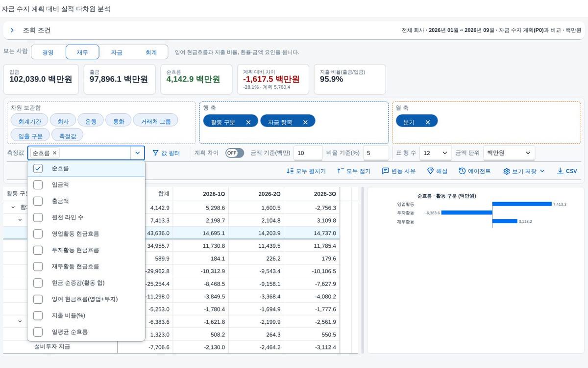Click the 회계기간 dimension chip
The width and height of the screenshot is (588, 368).
29,121
